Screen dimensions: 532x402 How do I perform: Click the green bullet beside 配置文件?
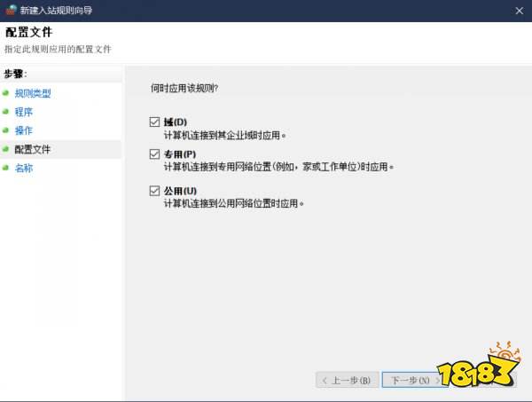coord(5,149)
